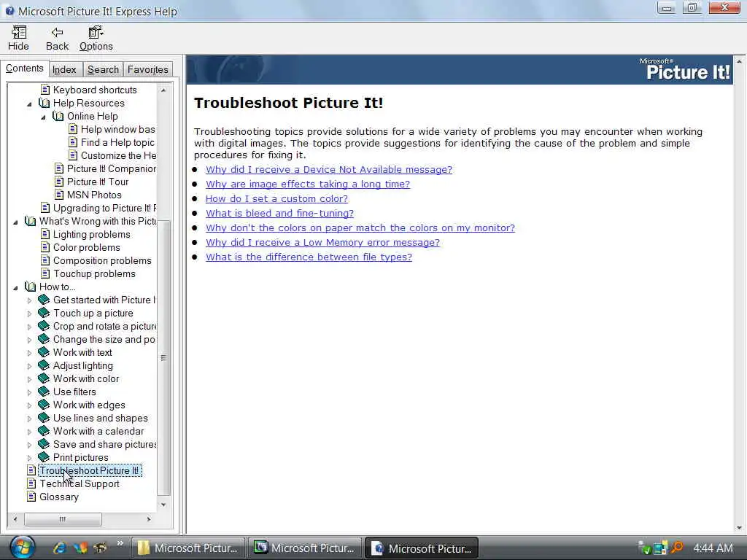Select the Picture It! Companion entry

tap(112, 168)
